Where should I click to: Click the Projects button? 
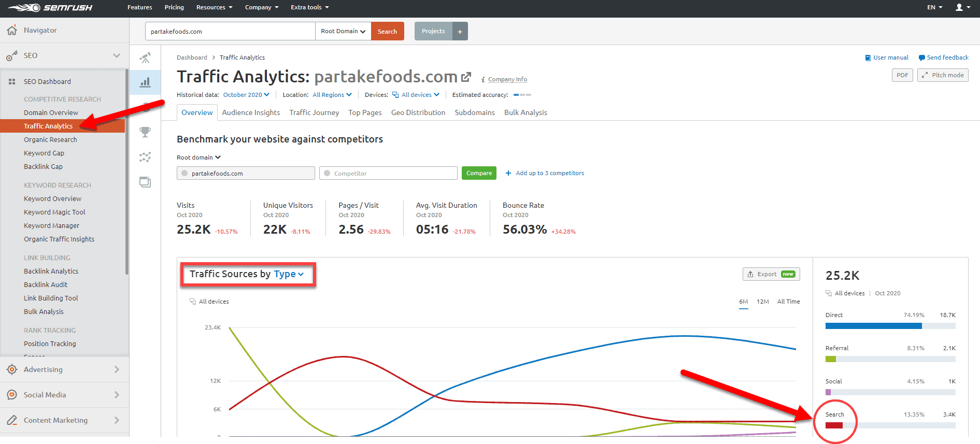click(x=433, y=31)
